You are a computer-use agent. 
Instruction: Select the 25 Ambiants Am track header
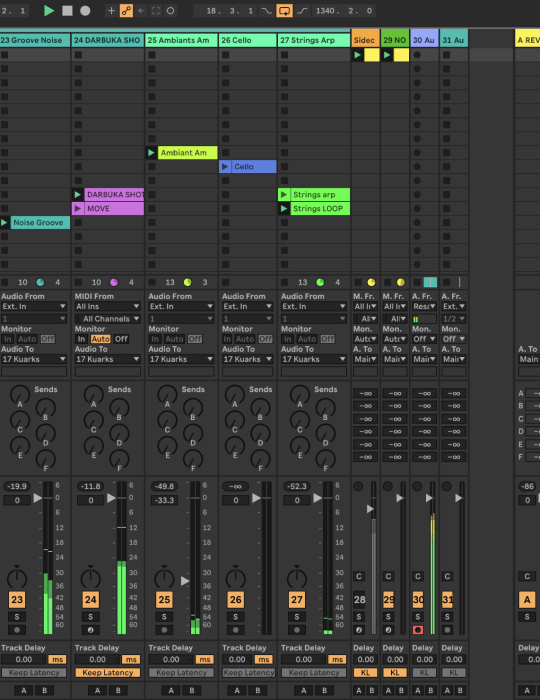coord(181,40)
